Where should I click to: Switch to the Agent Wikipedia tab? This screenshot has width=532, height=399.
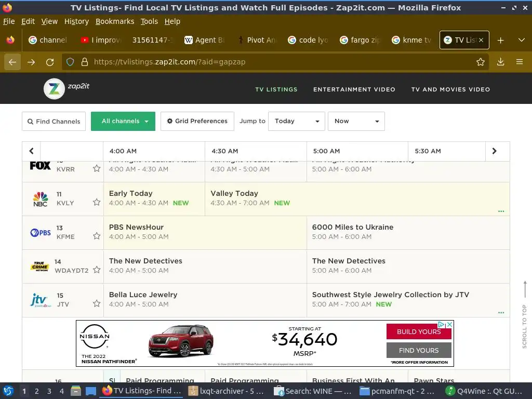[205, 40]
